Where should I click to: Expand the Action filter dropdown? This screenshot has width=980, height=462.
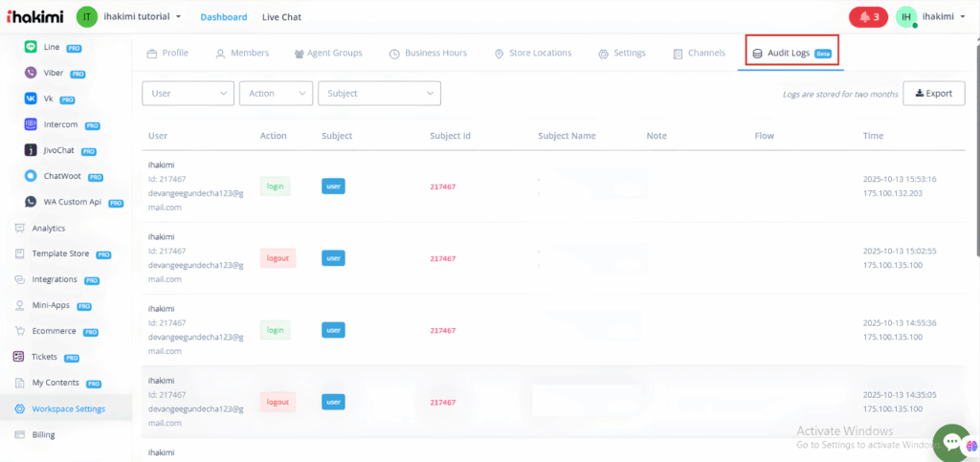(276, 93)
